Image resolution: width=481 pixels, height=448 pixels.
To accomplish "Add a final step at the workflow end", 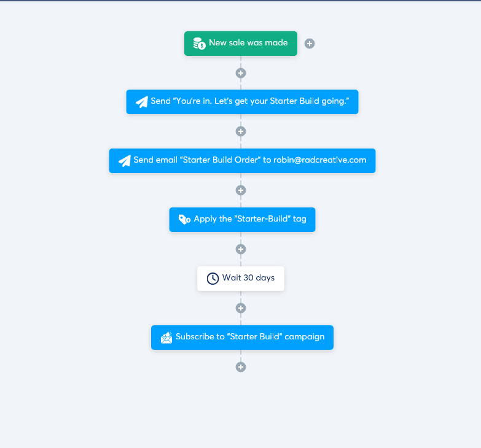I will [x=241, y=367].
